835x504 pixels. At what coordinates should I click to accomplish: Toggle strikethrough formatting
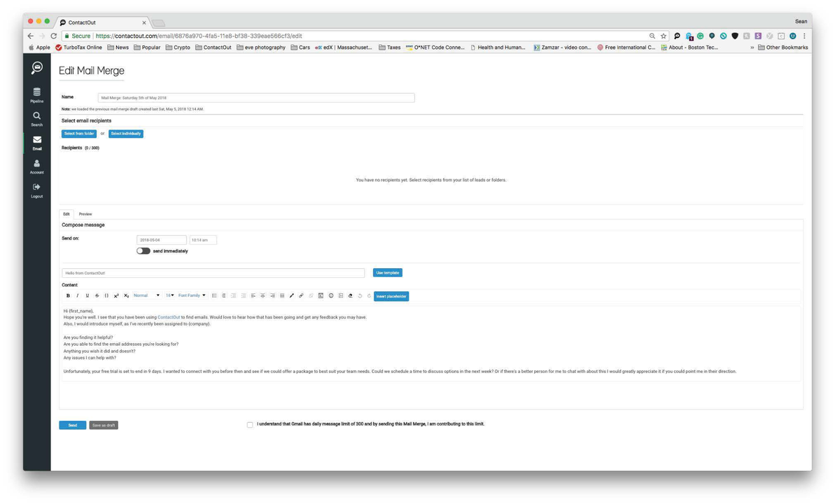(x=97, y=295)
